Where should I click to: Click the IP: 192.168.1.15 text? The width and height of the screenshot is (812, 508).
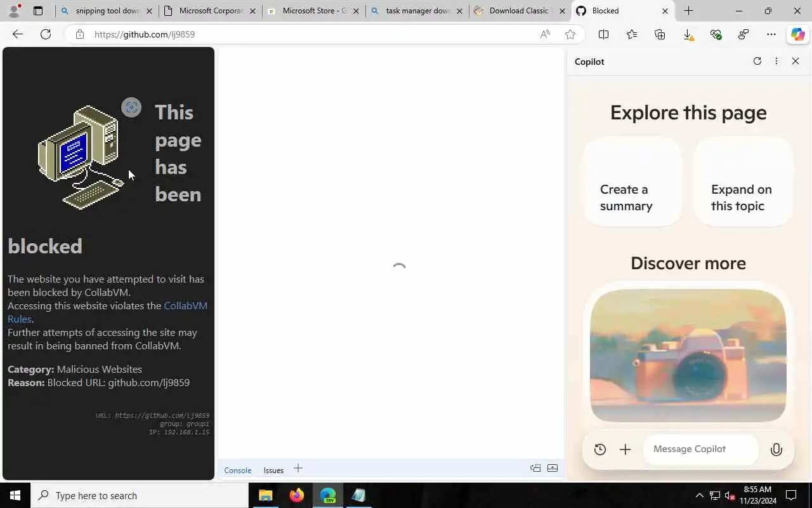(179, 432)
